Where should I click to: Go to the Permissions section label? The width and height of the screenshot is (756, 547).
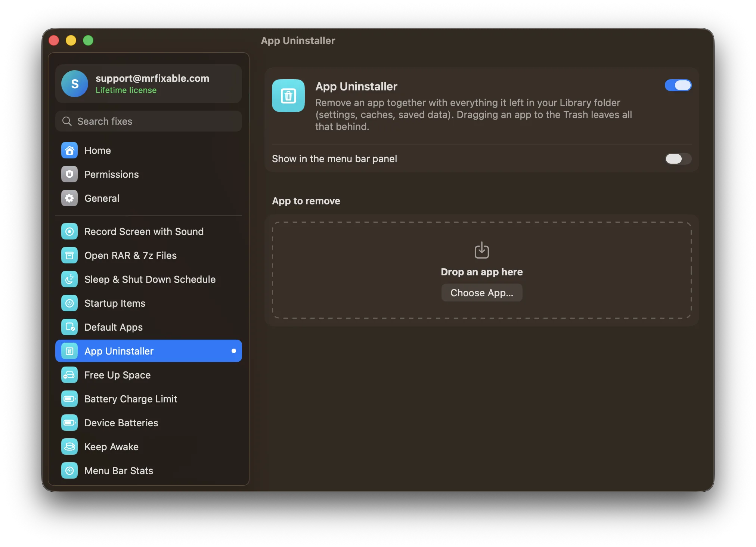(111, 174)
